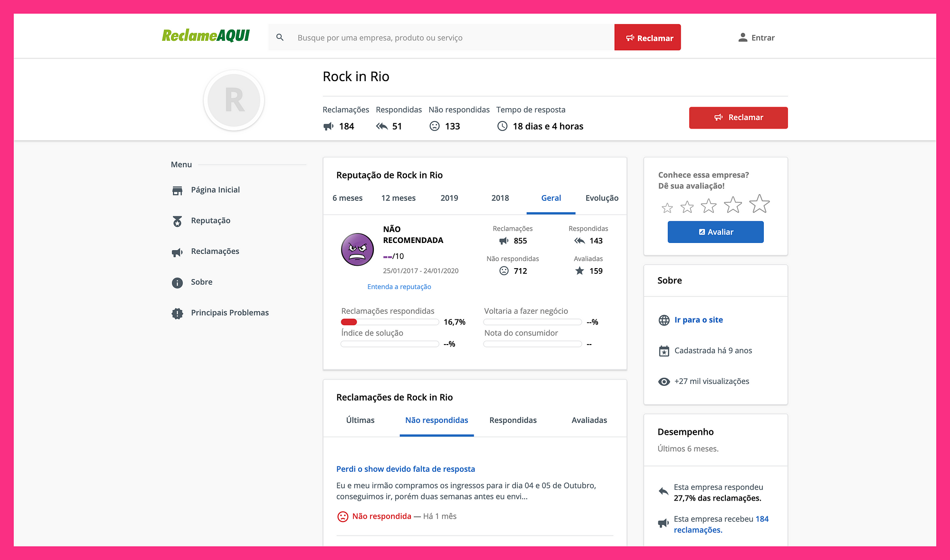Rate the company with the second star
The image size is (950, 560).
[687, 207]
